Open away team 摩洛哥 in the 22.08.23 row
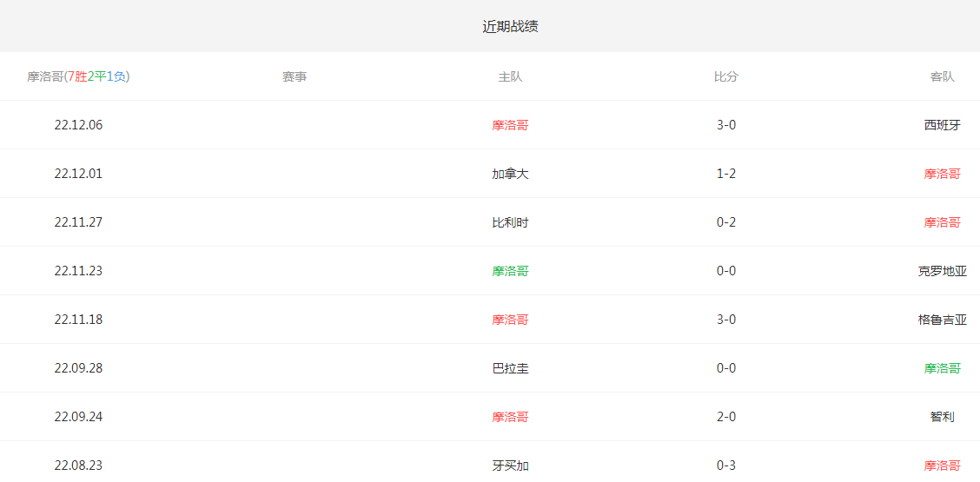 tap(943, 465)
